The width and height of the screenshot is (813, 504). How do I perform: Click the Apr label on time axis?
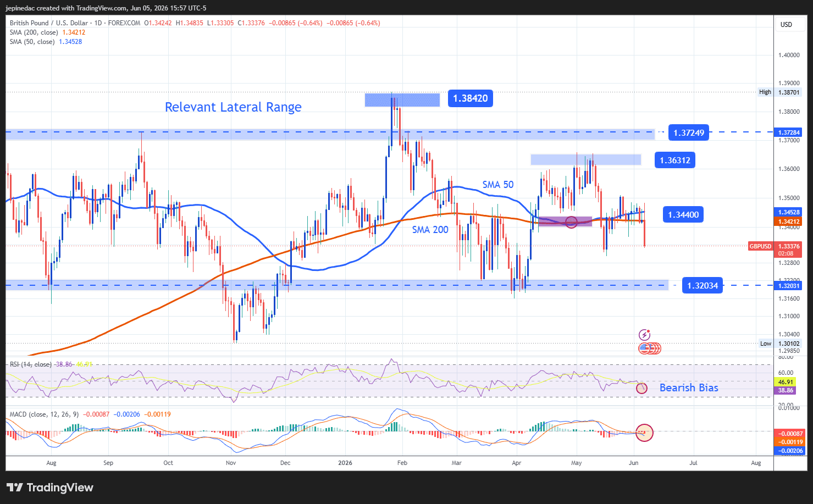click(x=516, y=463)
